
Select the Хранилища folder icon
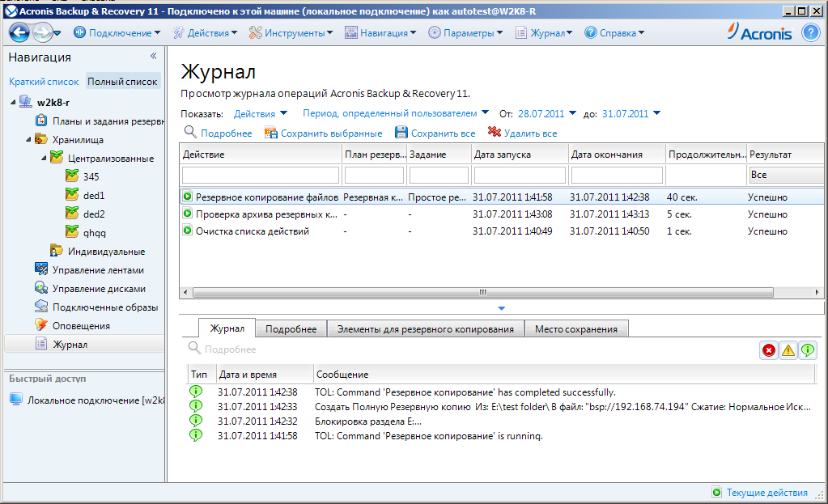pyautogui.click(x=40, y=139)
